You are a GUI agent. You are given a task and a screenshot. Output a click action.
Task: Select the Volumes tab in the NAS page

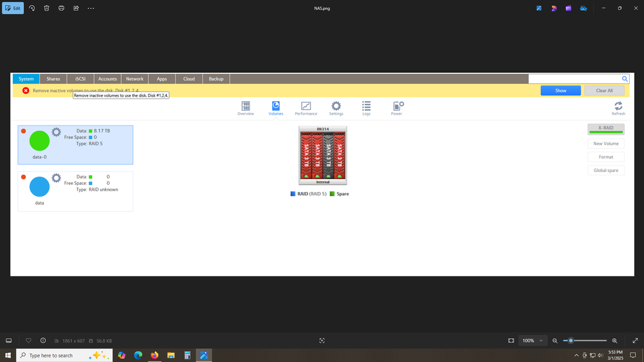click(276, 108)
